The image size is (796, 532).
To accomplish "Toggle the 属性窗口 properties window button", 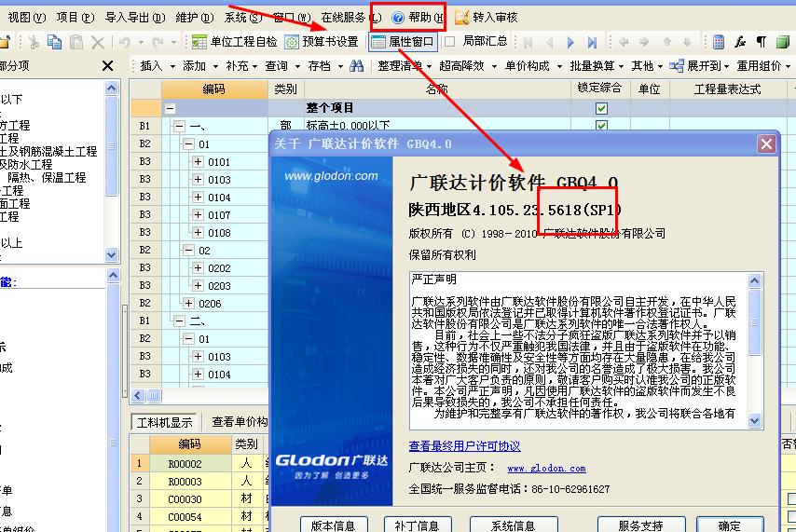I will tap(403, 42).
